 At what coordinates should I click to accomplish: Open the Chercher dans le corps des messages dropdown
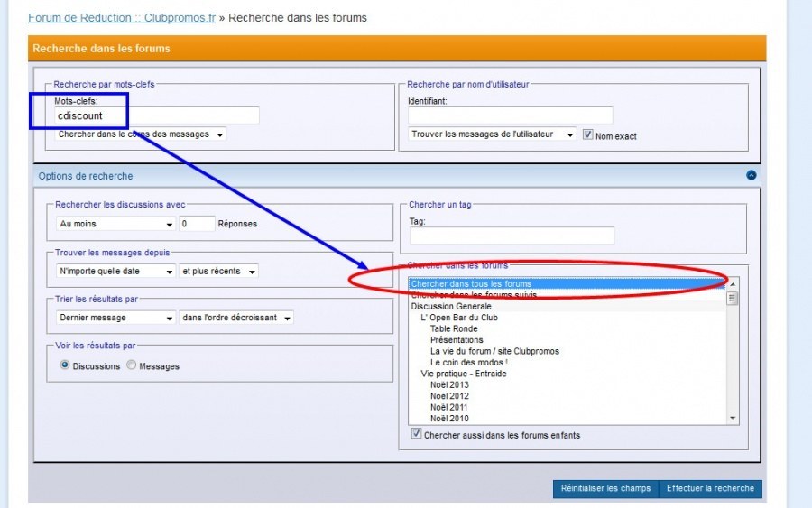pyautogui.click(x=140, y=134)
